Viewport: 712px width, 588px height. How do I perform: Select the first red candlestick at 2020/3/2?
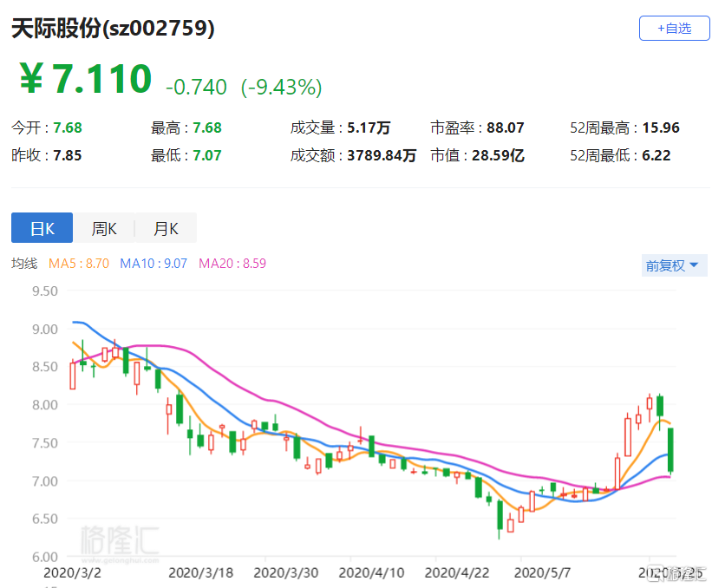[x=73, y=375]
